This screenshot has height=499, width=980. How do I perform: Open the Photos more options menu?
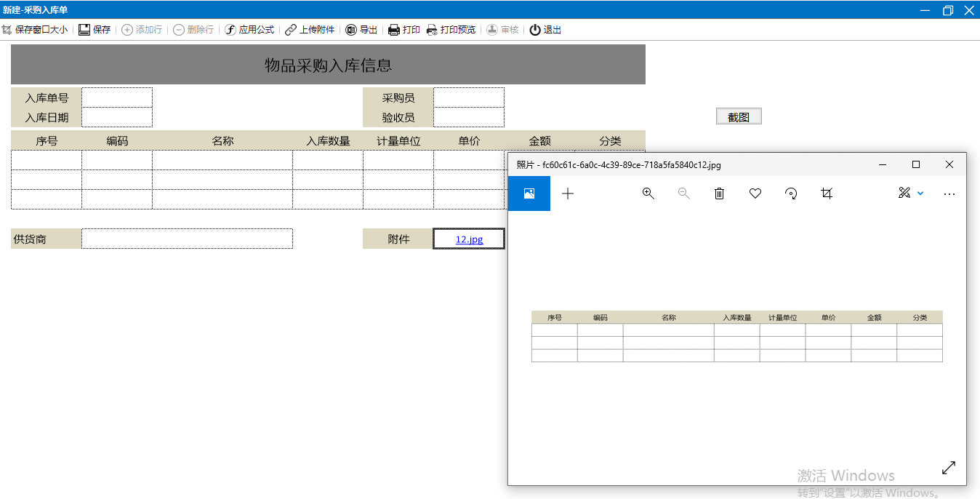pyautogui.click(x=949, y=194)
